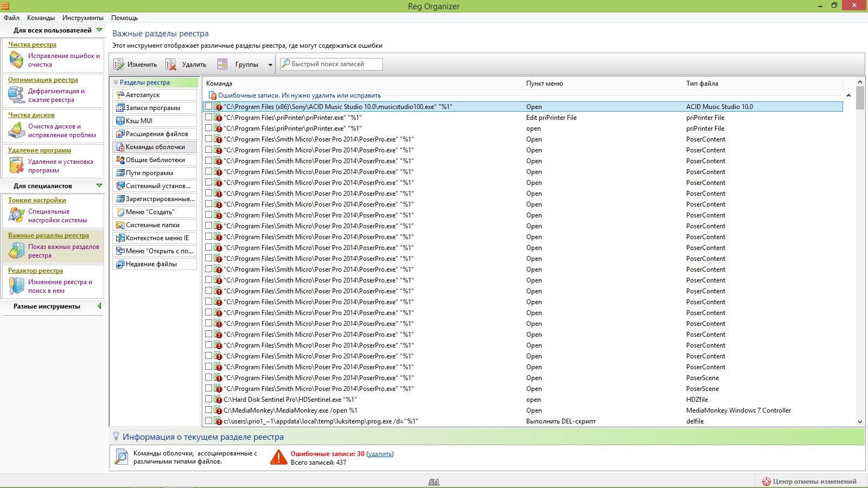Open the registry editor icon (Редактор реестра)
This screenshot has height=488, width=868.
coord(16,286)
